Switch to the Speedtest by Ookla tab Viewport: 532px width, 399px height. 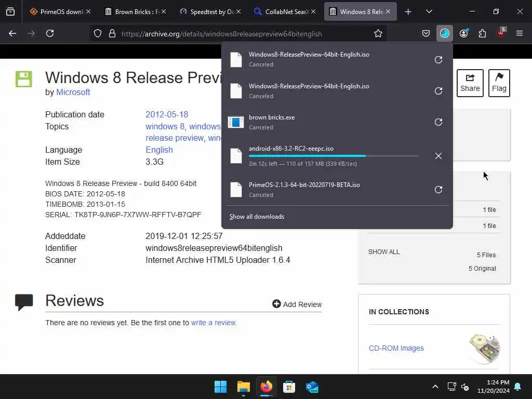pyautogui.click(x=211, y=12)
